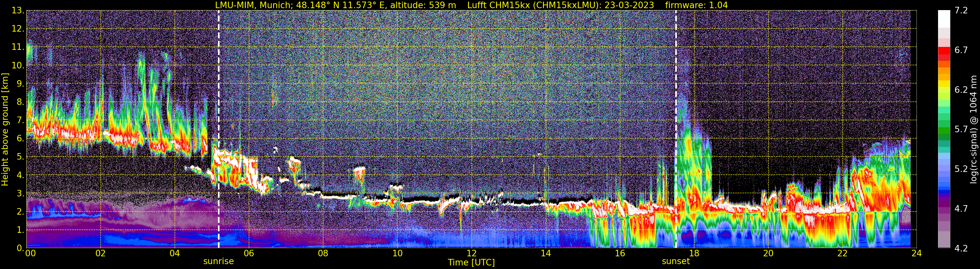Click the time axis tick '06'
Screen dimensions: 980x269
[249, 253]
